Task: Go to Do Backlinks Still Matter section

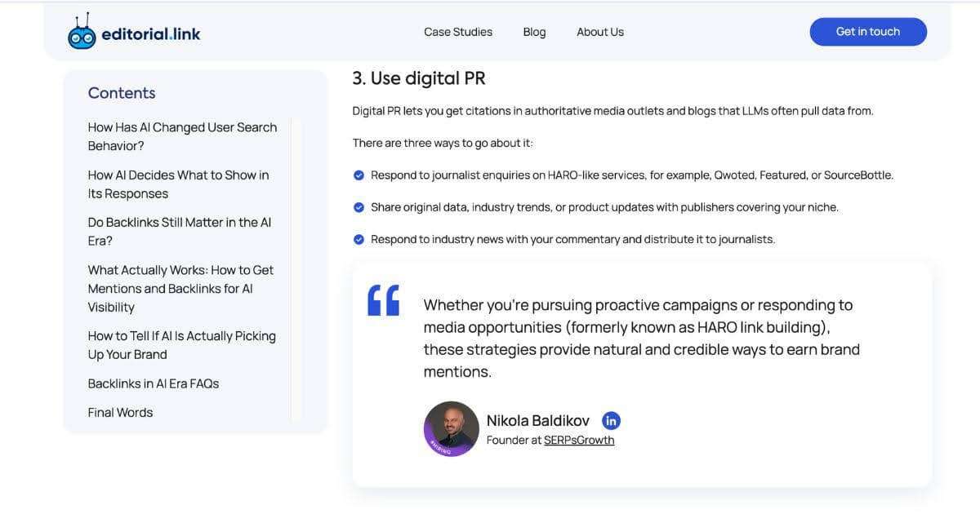Action: (x=180, y=232)
